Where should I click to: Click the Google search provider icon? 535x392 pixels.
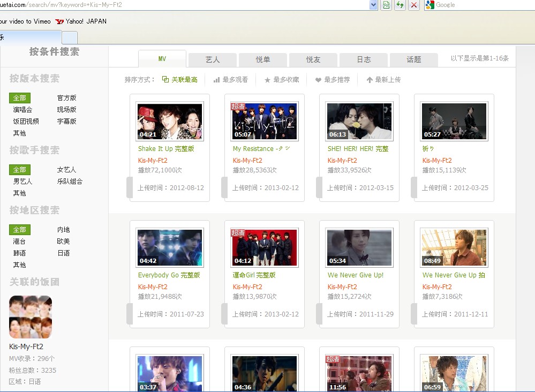coord(429,5)
